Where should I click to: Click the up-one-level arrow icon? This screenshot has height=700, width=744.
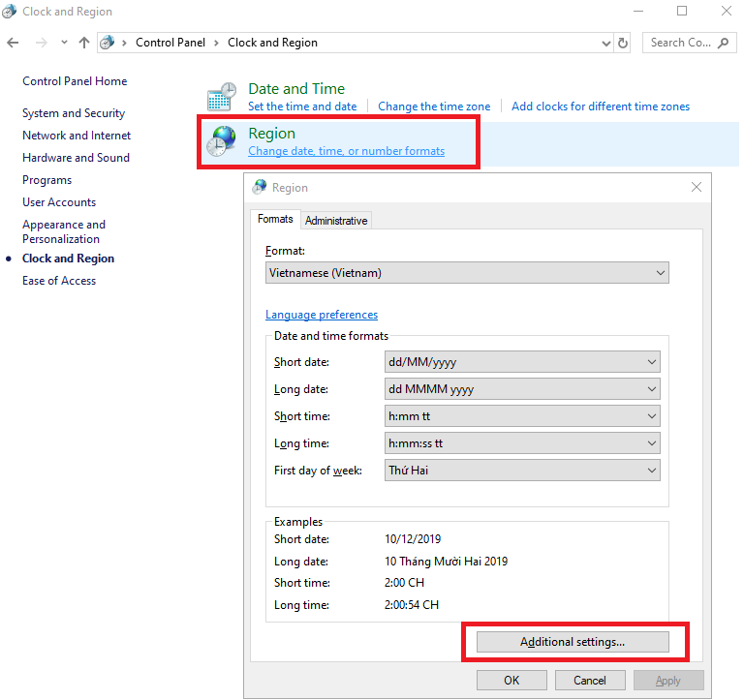point(84,43)
